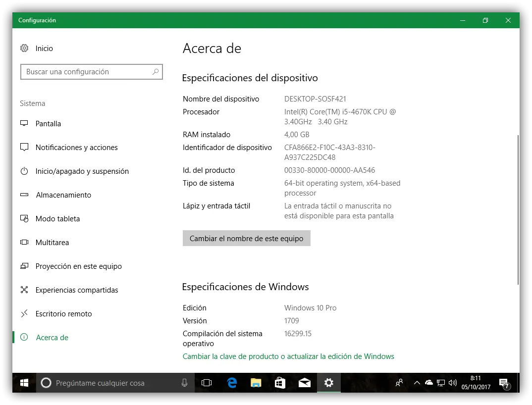Open the OneDrive cloud tray icon

click(x=429, y=383)
